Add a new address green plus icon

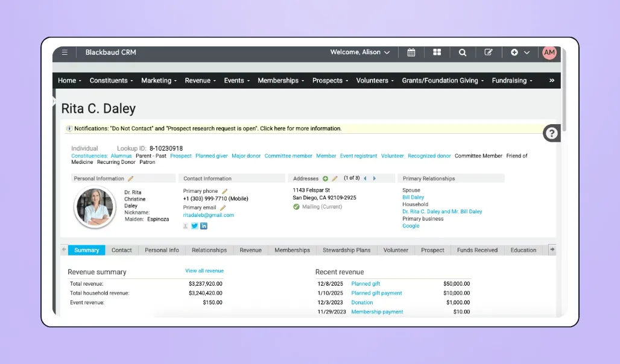click(x=326, y=178)
